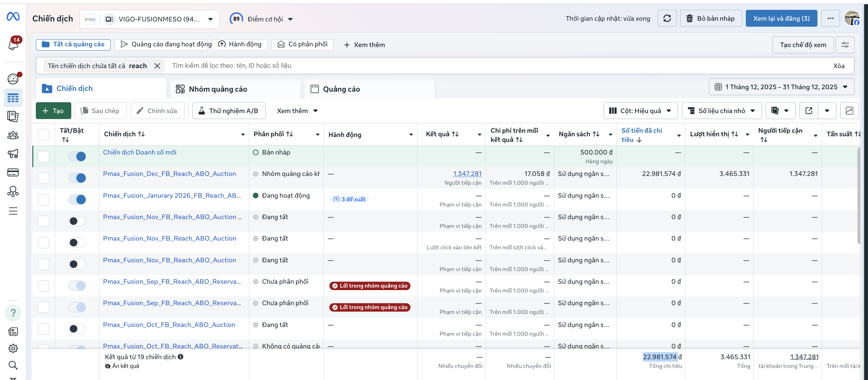The image size is (868, 380).
Task: Click the search and filter input field
Action: [x=316, y=66]
